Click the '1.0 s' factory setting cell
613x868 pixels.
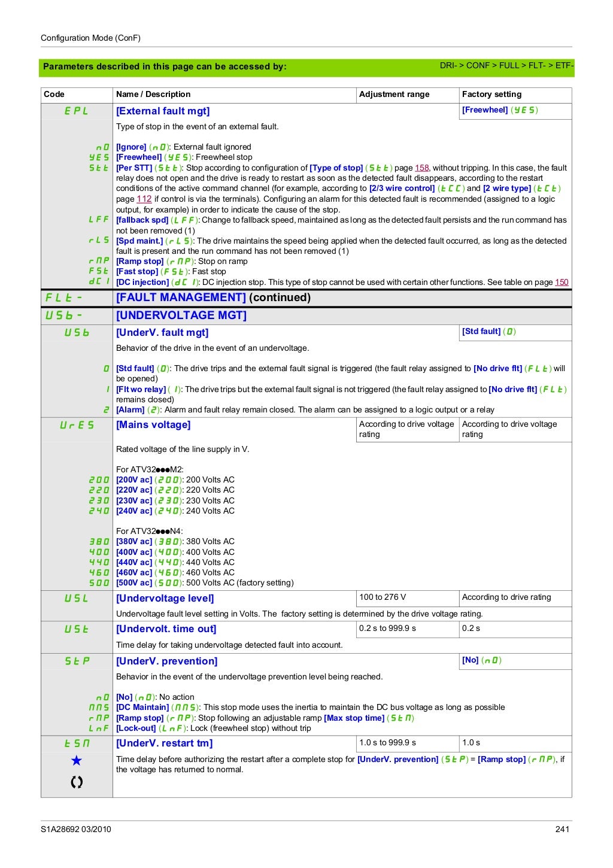[x=471, y=742]
